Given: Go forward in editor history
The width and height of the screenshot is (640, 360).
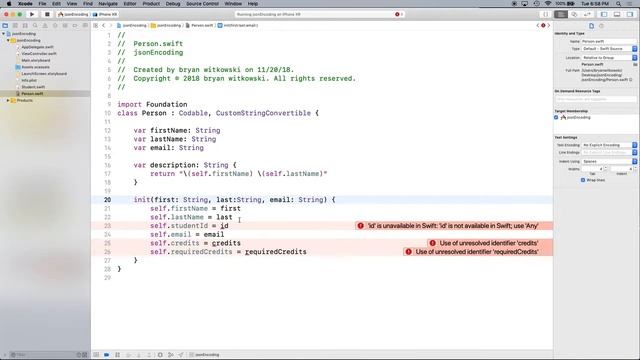Looking at the screenshot, I should pos(110,25).
